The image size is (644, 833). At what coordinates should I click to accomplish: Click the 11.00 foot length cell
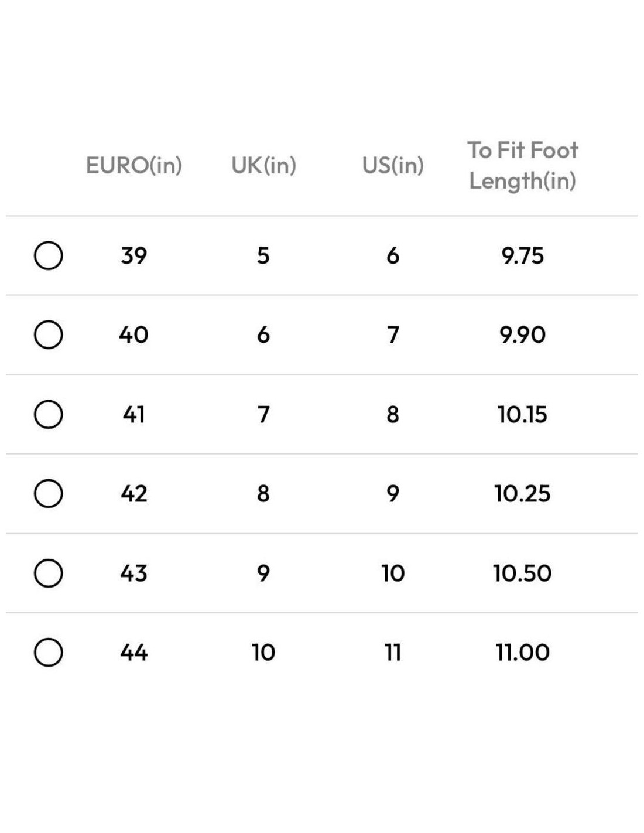click(x=522, y=652)
